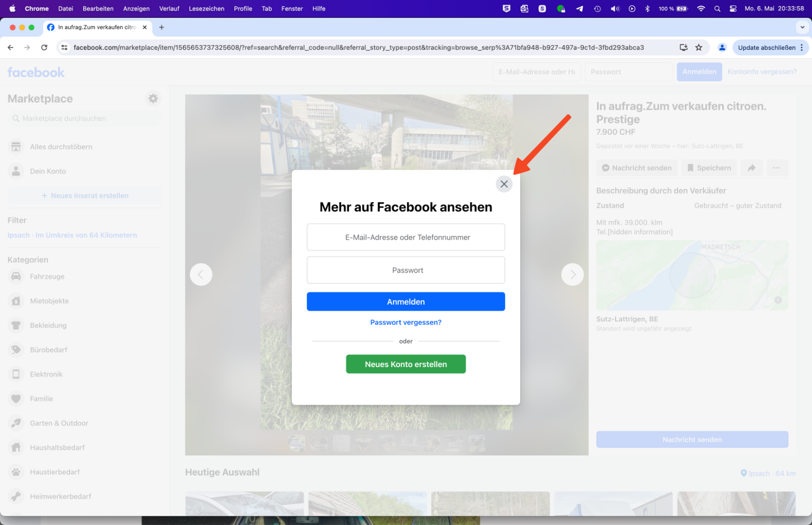Close the In aufrag.Zum verkaufen tab
Viewport: 812px width, 525px height.
point(145,27)
